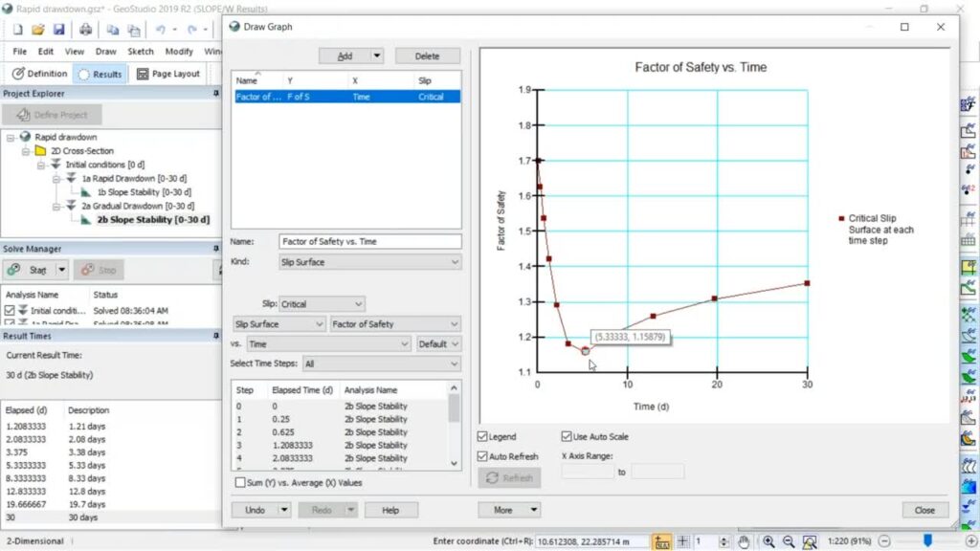This screenshot has width=980, height=551.
Task: Click the Save file icon in toolbar
Action: click(58, 30)
